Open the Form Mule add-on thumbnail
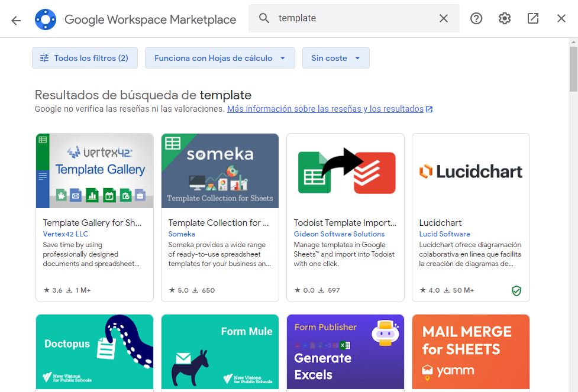This screenshot has height=392, width=578. point(220,352)
